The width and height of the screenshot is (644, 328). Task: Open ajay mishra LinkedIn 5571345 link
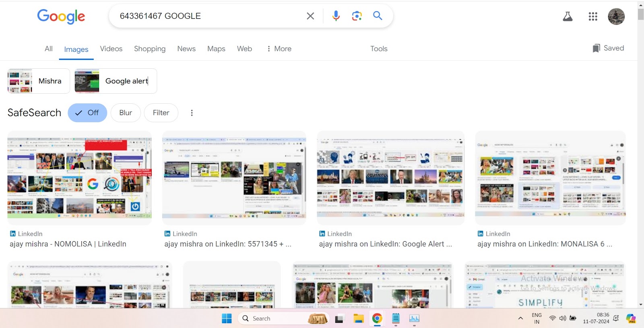pos(228,244)
